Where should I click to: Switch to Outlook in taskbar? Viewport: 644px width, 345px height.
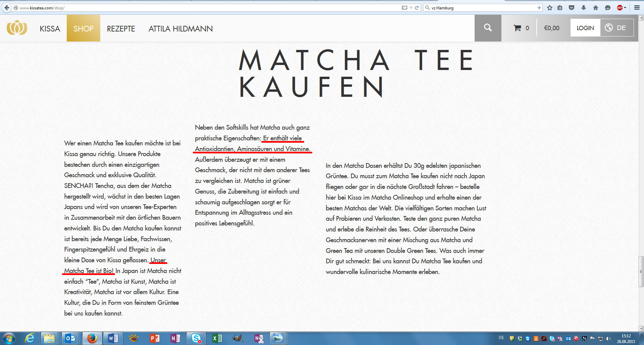[70, 339]
